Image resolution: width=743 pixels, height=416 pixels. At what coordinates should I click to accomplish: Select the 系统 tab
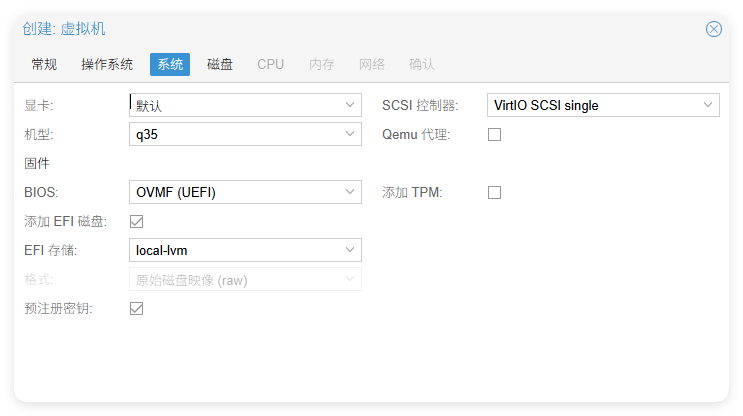(170, 64)
